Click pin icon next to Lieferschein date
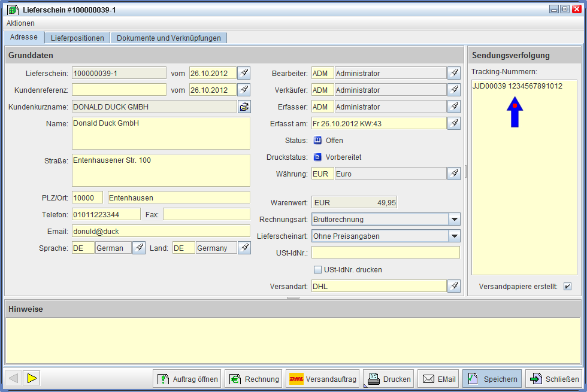The width and height of the screenshot is (587, 392). click(244, 73)
